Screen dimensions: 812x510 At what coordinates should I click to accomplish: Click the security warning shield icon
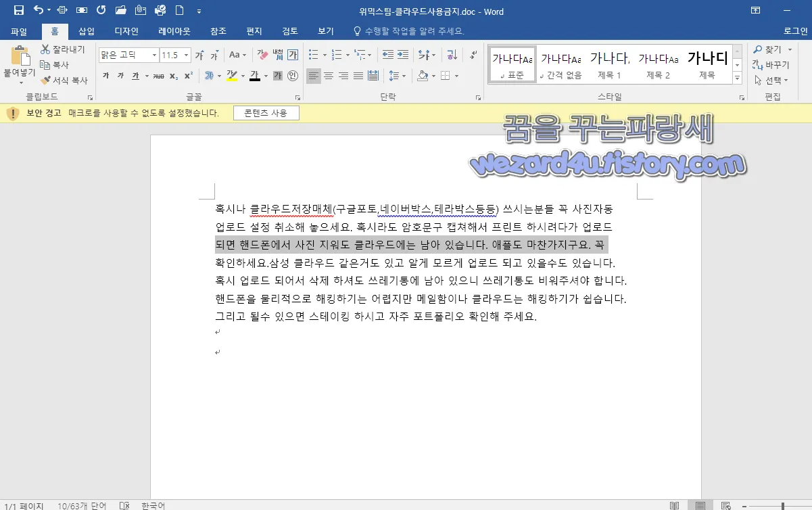pos(13,113)
